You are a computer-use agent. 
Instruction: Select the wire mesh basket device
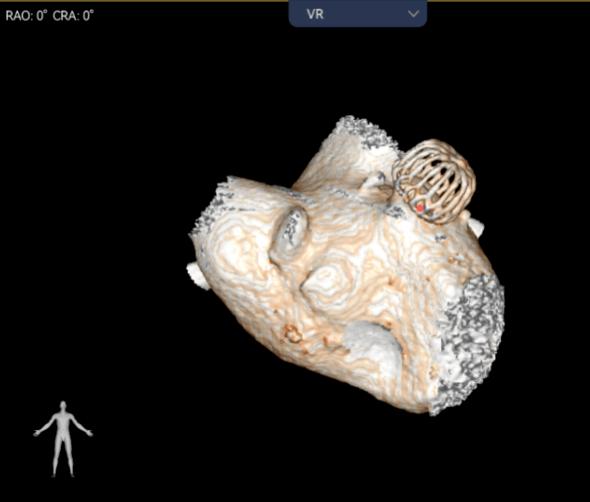point(434,181)
